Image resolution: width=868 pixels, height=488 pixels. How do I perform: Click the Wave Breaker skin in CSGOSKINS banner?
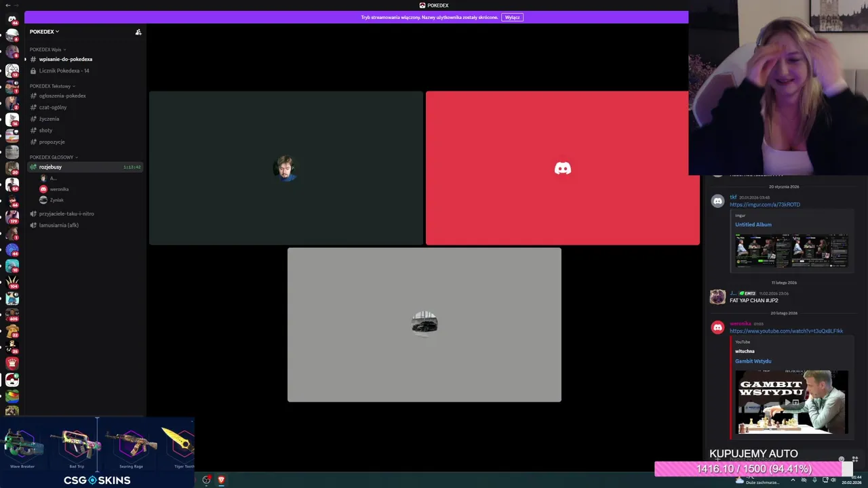coord(22,446)
